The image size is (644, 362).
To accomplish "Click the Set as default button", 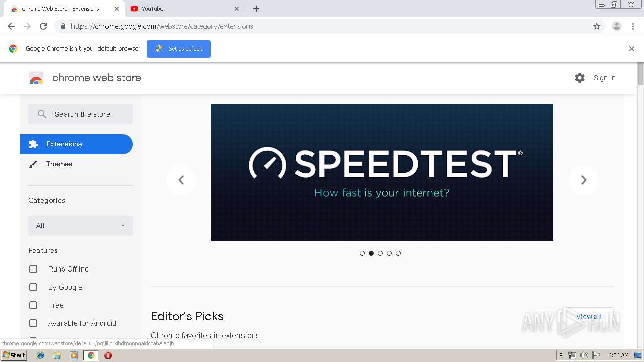I will coord(179,49).
